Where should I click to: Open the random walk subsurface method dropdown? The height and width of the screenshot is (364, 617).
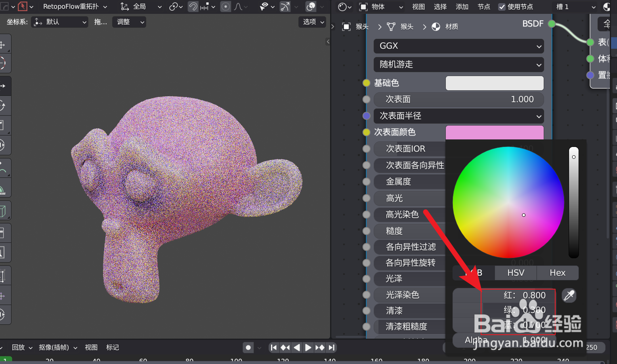[x=459, y=65]
